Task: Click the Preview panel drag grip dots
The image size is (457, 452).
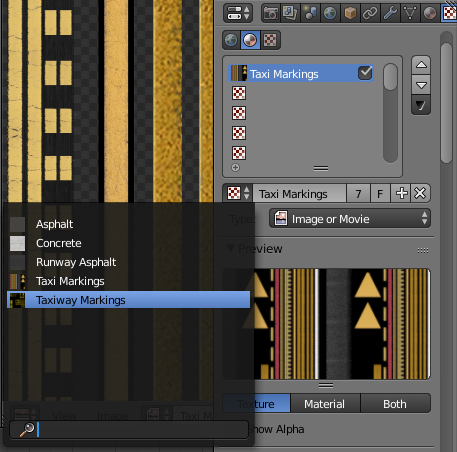Action: click(x=423, y=250)
